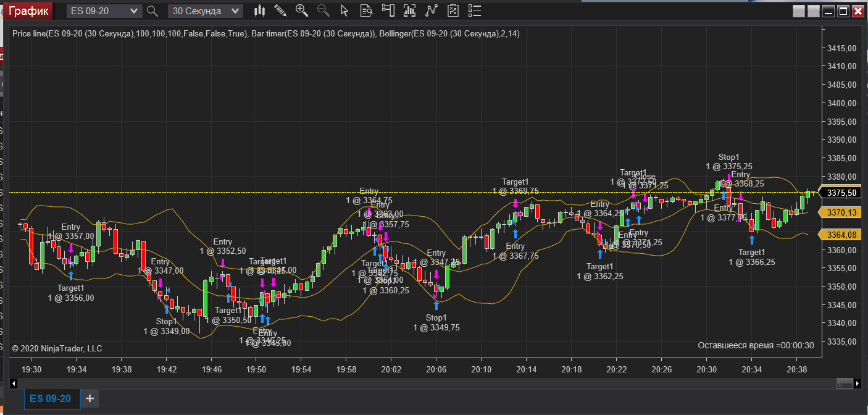Click the Entry 1 @ 3364,75 marker label
This screenshot has height=415, width=868.
pos(369,196)
